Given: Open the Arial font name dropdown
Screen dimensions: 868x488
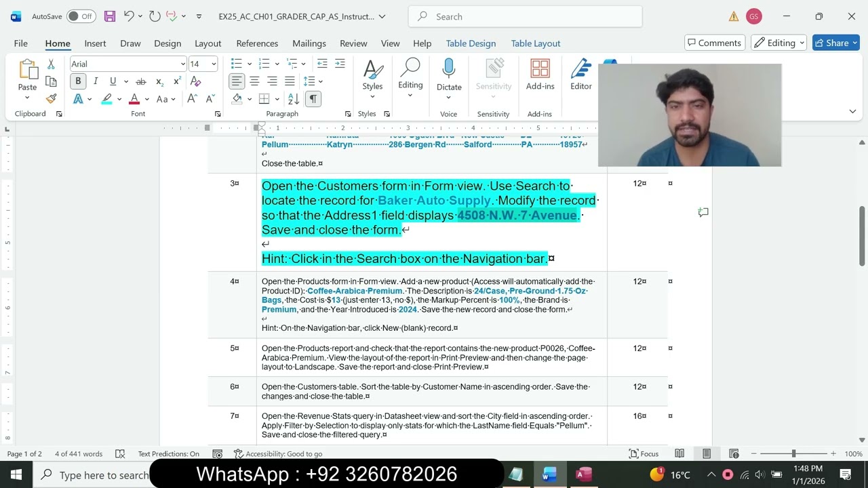Looking at the screenshot, I should [182, 64].
